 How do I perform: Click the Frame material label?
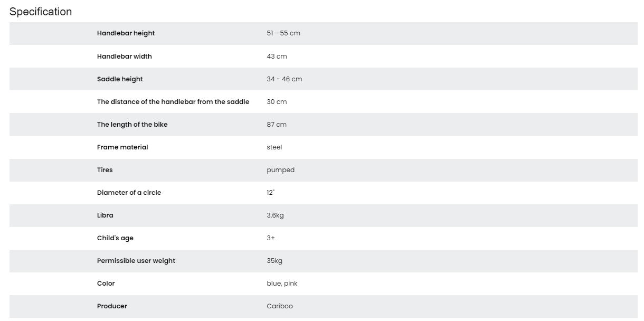pos(122,147)
